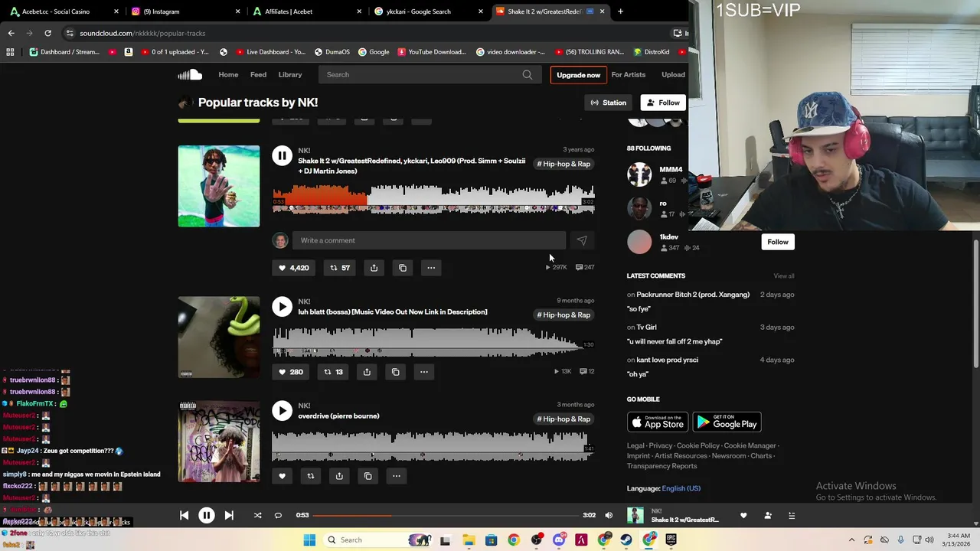Screen dimensions: 980x551
Task: Open more options for Shake It 2
Action: coord(431,268)
